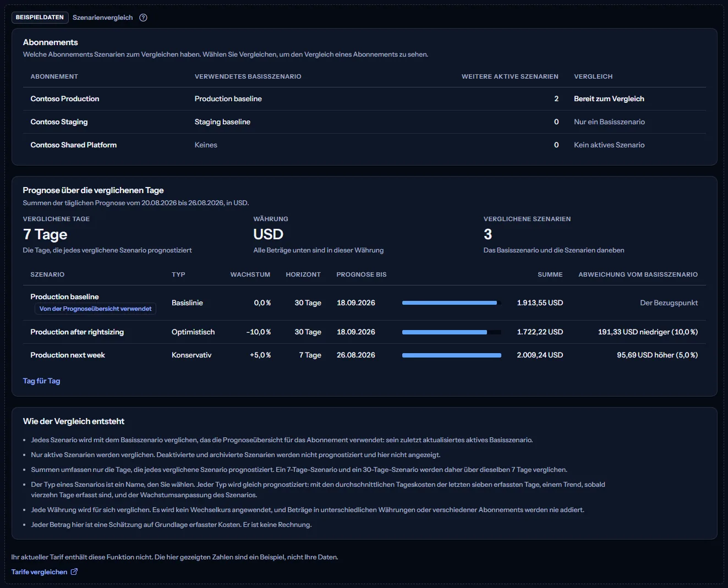
Task: Click the Prognose bis date for Production next week
Action: pos(356,355)
